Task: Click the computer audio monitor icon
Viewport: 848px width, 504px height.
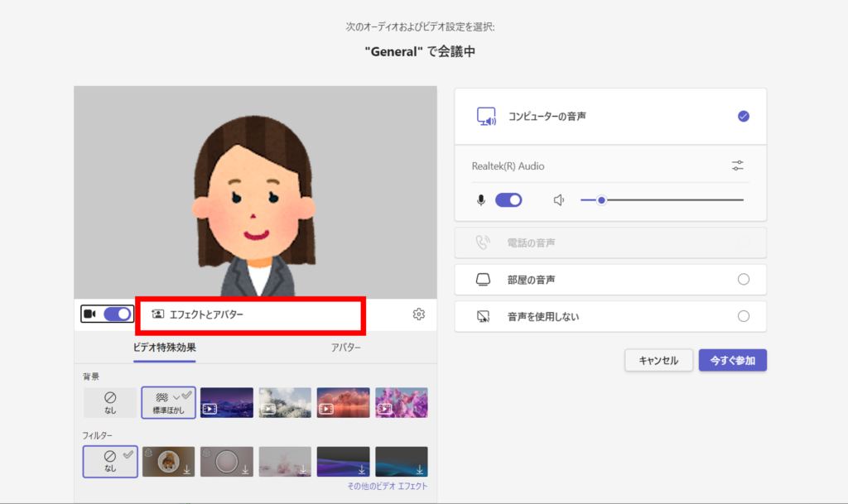Action: (x=486, y=116)
